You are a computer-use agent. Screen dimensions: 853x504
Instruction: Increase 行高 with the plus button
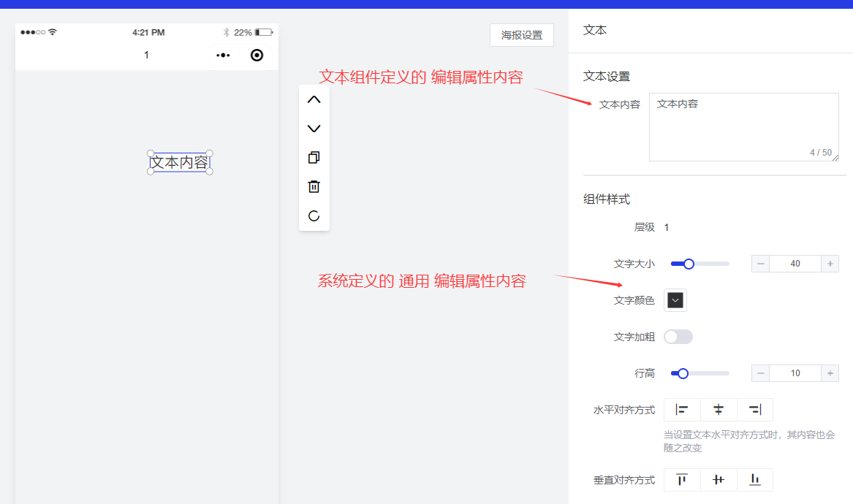click(830, 373)
